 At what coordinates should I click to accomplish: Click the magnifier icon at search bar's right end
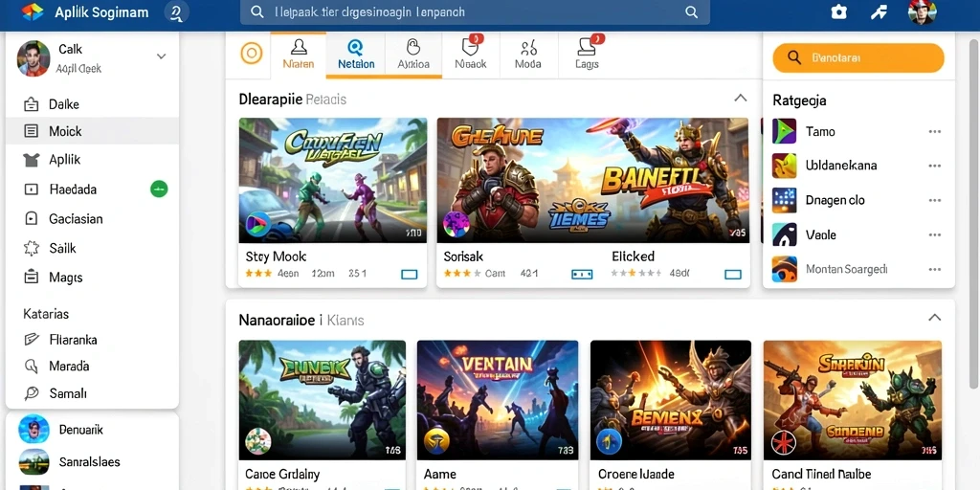pos(691,11)
